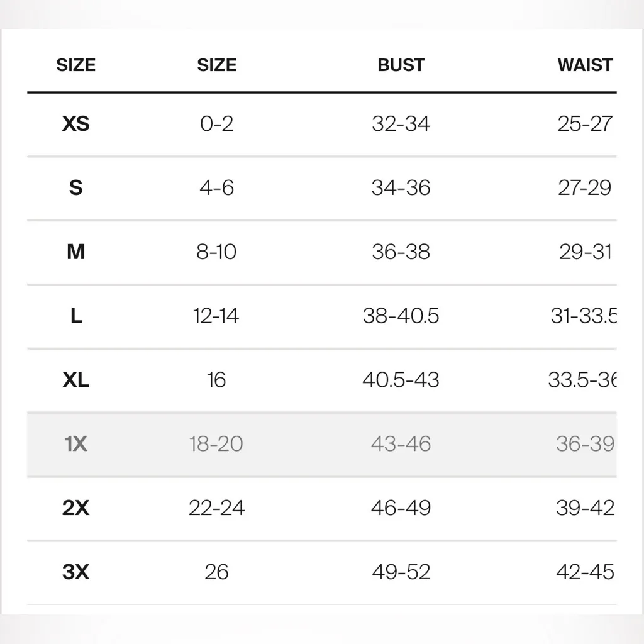Click the WAIST column header
Image resolution: width=644 pixels, height=644 pixels.
585,65
